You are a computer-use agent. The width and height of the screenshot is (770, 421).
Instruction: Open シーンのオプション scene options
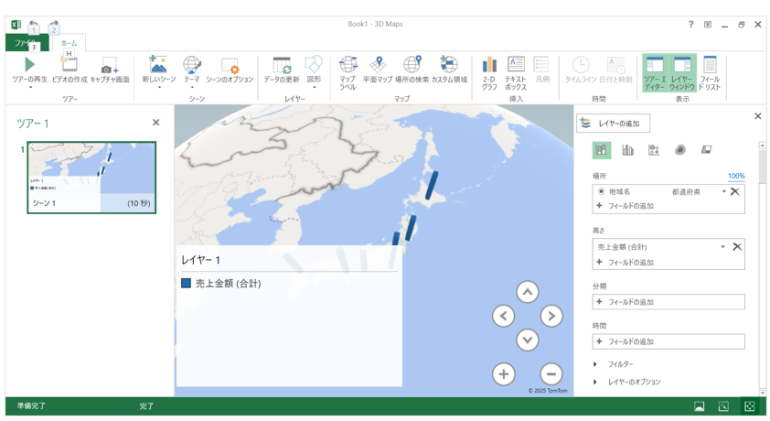pos(229,70)
